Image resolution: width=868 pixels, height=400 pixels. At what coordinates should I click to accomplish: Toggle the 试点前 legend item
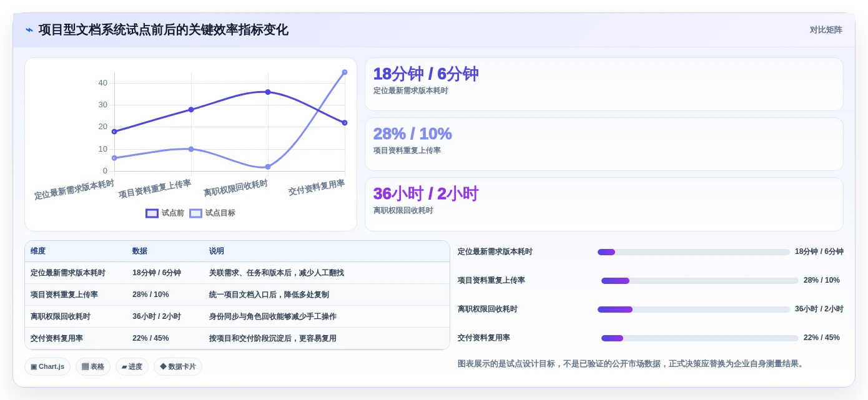click(165, 213)
